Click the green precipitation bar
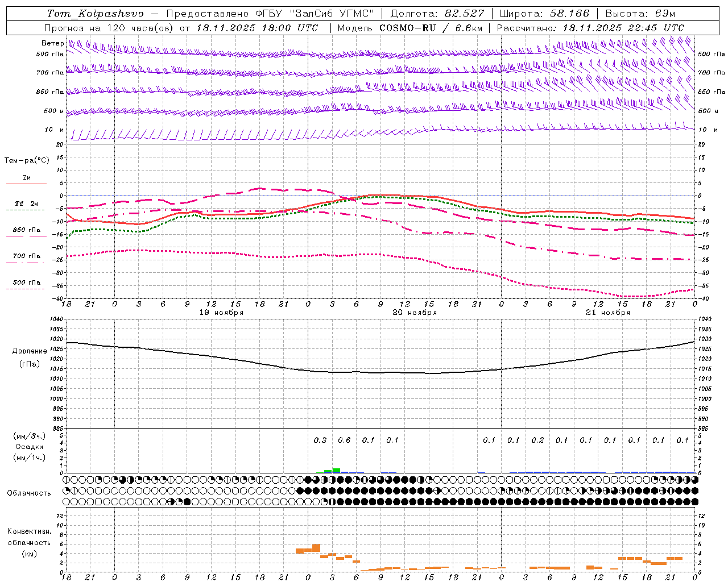This screenshot has height=582, width=728. point(336,470)
